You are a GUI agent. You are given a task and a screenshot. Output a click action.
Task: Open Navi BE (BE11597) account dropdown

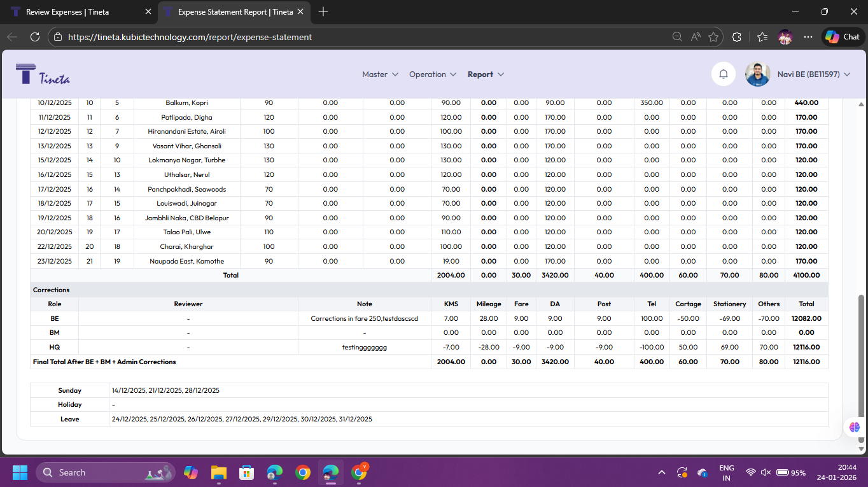coord(814,74)
